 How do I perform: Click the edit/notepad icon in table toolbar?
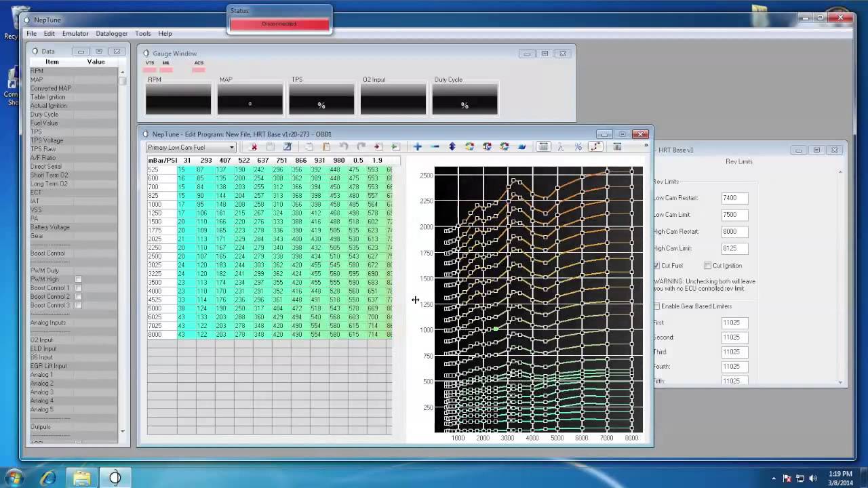tap(287, 146)
